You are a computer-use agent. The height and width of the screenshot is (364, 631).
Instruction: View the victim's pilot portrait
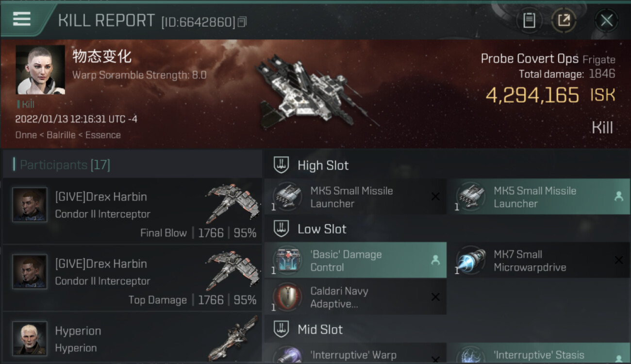tap(40, 70)
